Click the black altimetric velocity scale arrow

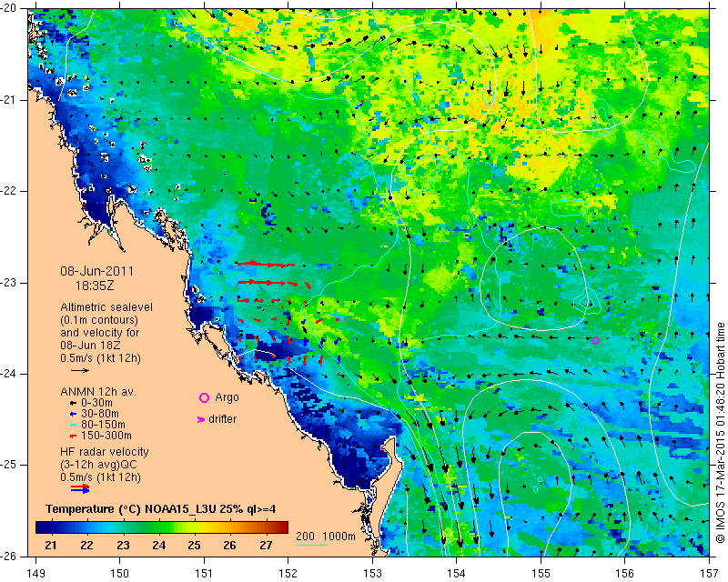[x=80, y=370]
